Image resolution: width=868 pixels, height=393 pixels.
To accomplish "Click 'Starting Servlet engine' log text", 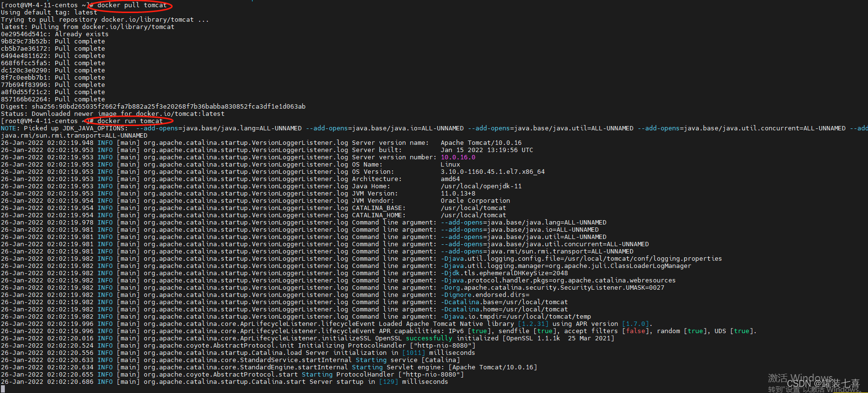I will point(398,367).
